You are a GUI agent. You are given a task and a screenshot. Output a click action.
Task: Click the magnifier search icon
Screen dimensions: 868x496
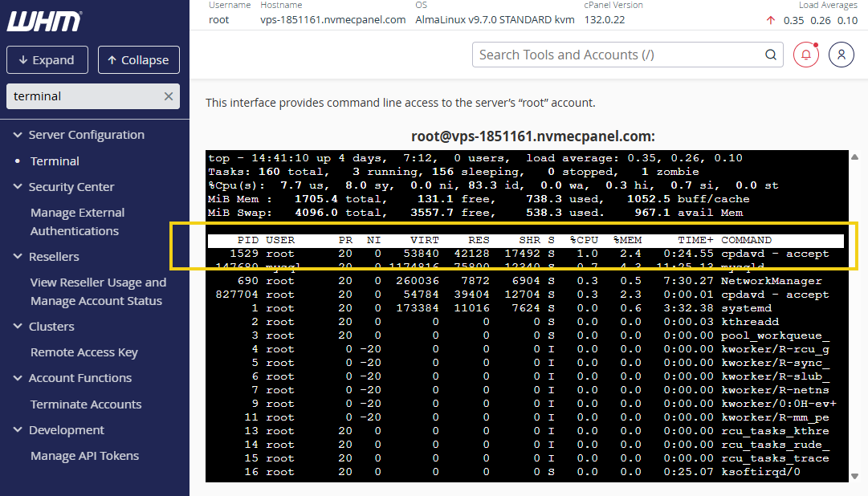point(770,55)
